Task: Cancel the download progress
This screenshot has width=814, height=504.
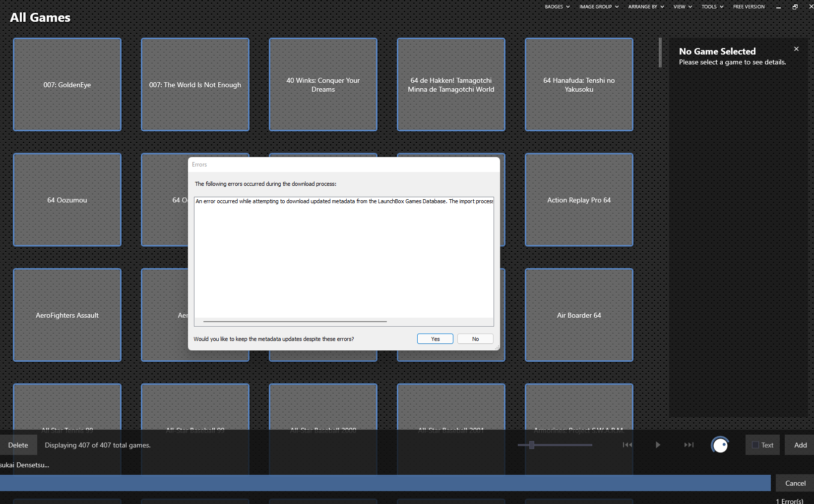Action: point(795,483)
